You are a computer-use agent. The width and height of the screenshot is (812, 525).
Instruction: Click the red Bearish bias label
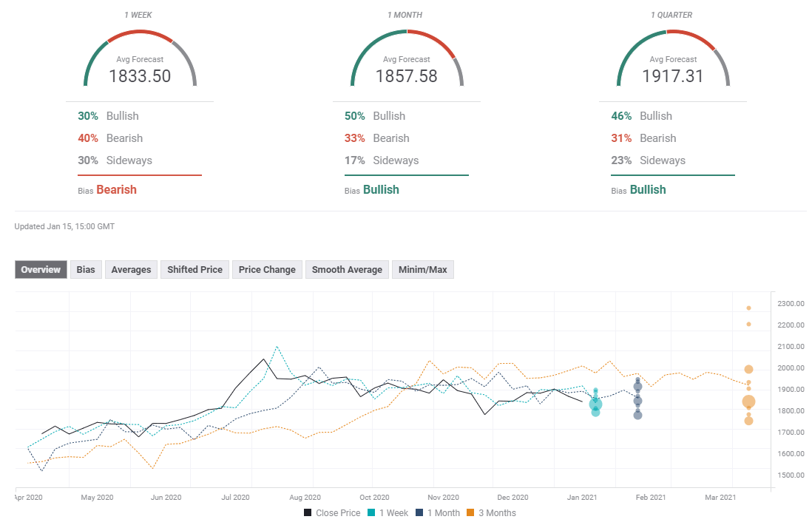[x=116, y=190]
